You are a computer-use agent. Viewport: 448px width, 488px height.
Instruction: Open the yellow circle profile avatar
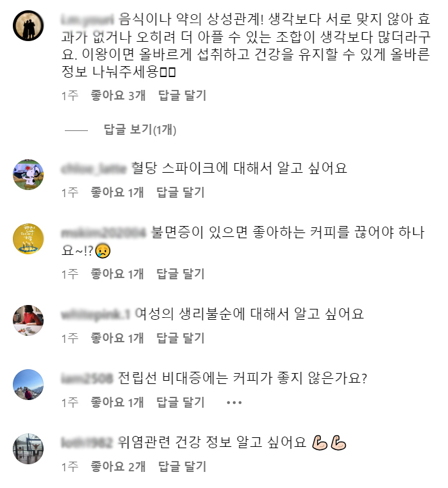click(x=28, y=239)
